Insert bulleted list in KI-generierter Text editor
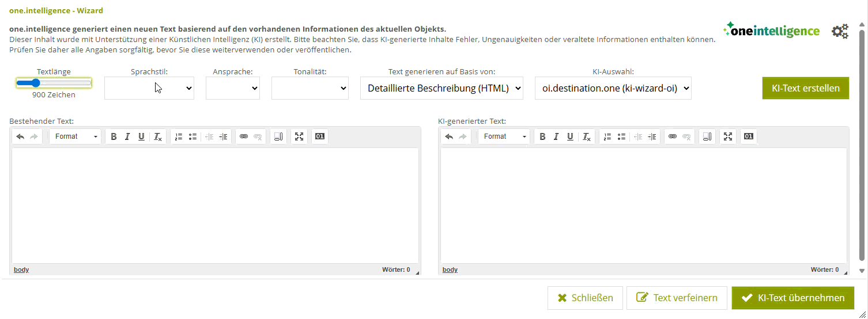868x319 pixels. point(621,136)
